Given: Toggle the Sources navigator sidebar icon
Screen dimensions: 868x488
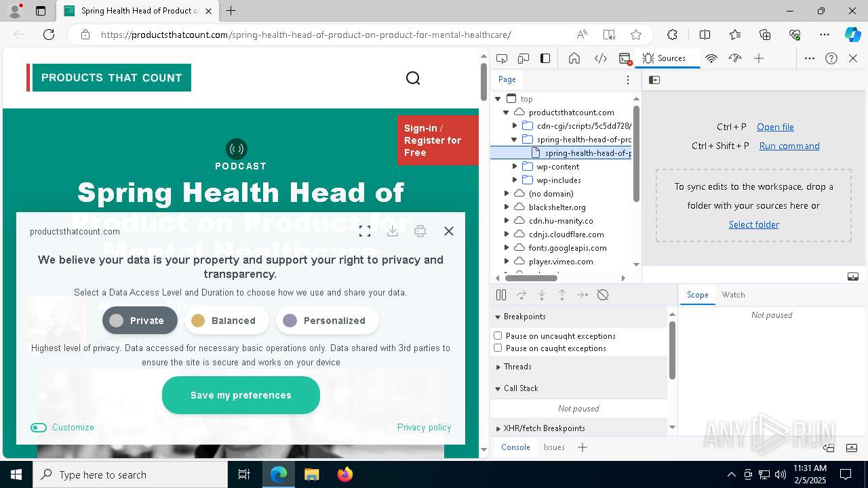Looking at the screenshot, I should click(x=654, y=80).
